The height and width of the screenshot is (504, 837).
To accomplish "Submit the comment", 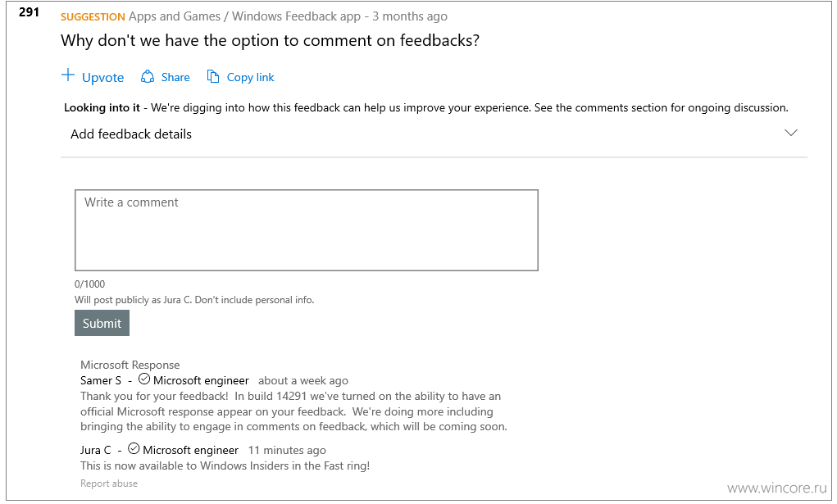I will click(102, 323).
